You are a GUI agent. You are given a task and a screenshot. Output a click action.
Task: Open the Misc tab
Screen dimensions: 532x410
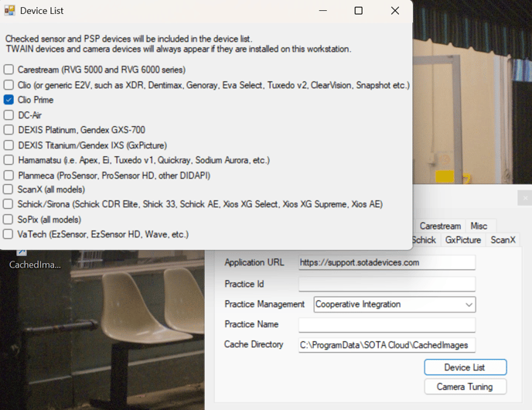click(479, 226)
